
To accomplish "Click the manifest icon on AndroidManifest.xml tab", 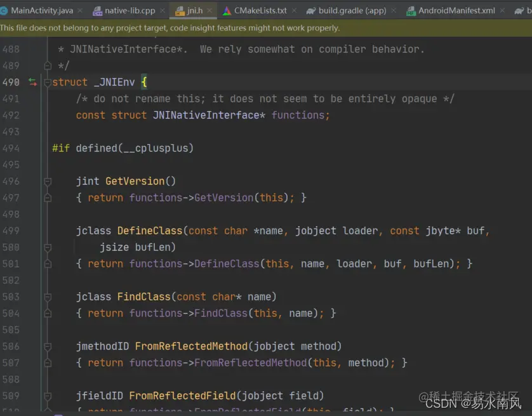I will point(411,11).
